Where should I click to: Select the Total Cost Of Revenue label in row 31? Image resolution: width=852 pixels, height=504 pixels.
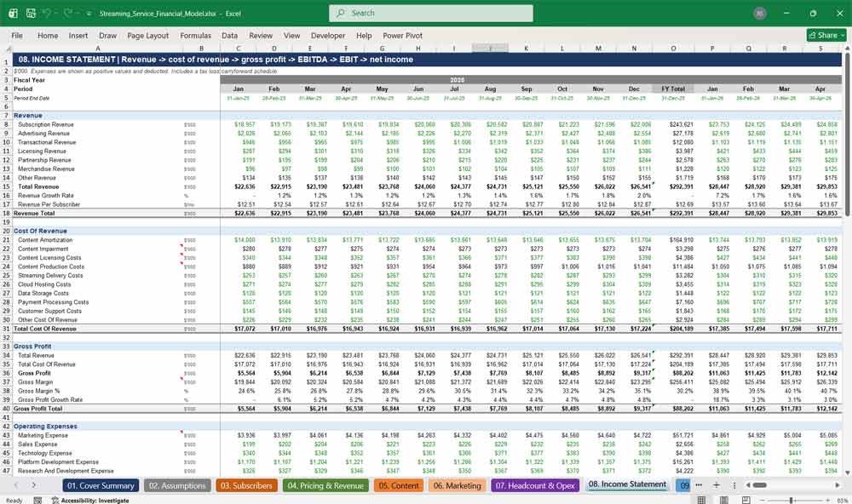(x=44, y=329)
